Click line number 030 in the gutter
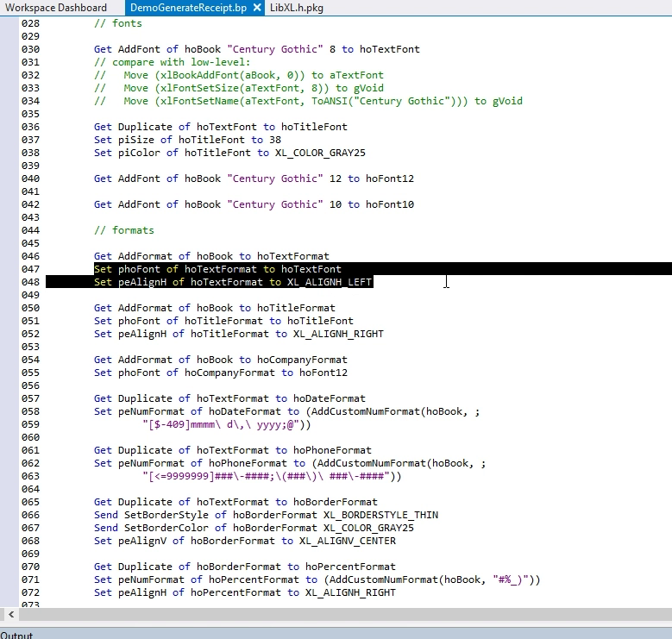This screenshot has height=639, width=672. point(30,49)
